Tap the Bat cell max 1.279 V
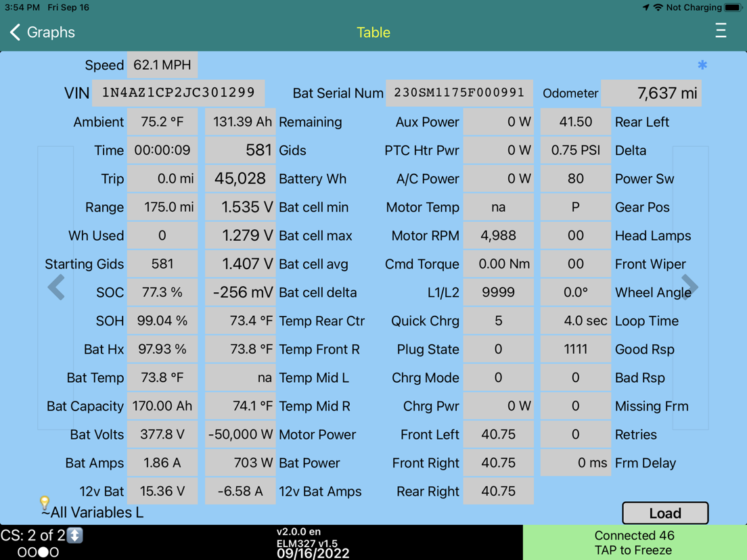 241,235
